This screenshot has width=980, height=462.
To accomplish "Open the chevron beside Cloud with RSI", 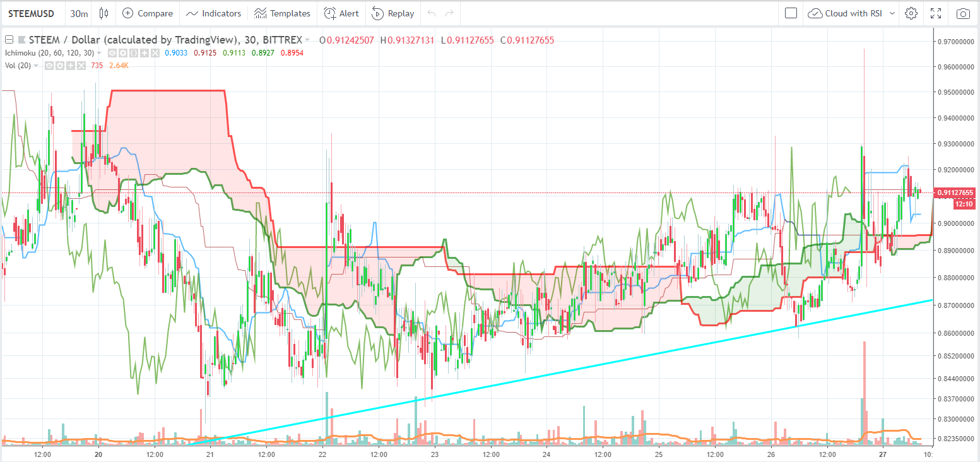I will click(892, 13).
